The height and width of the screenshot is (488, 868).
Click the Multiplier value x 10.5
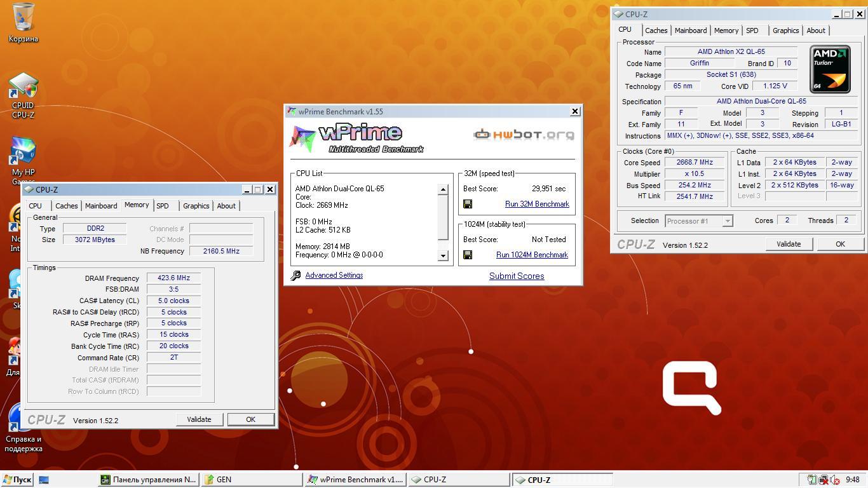click(695, 173)
